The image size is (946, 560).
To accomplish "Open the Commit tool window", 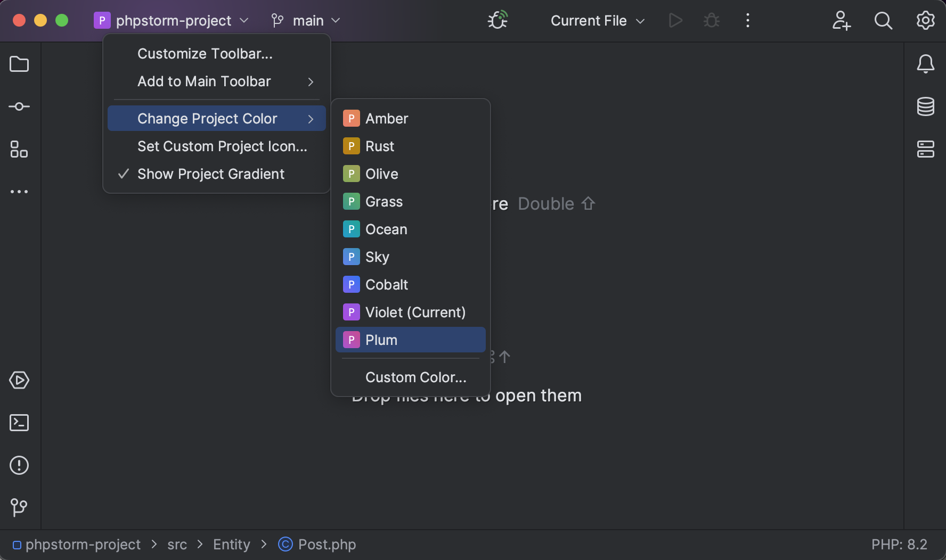I will click(19, 106).
